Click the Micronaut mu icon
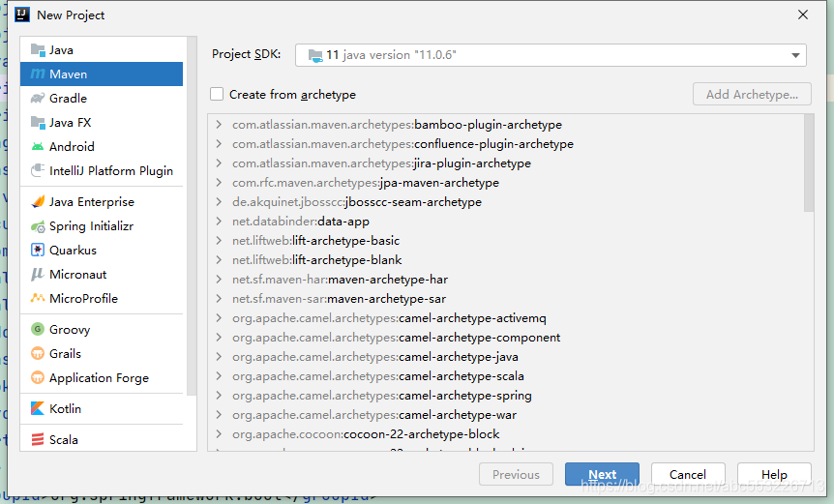 pos(37,275)
